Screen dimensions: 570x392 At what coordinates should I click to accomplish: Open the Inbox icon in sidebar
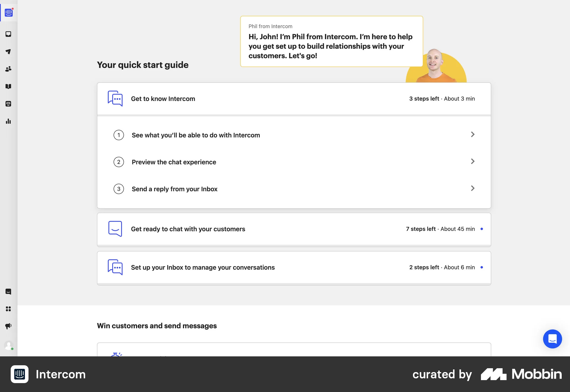(x=8, y=34)
